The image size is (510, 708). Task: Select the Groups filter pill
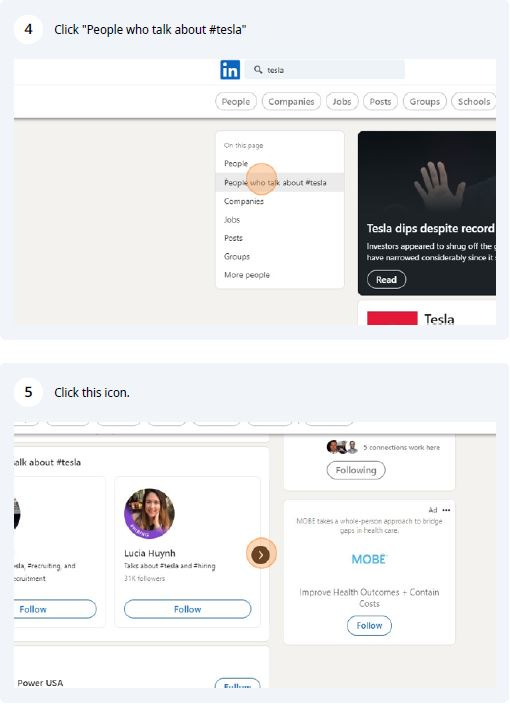425,102
